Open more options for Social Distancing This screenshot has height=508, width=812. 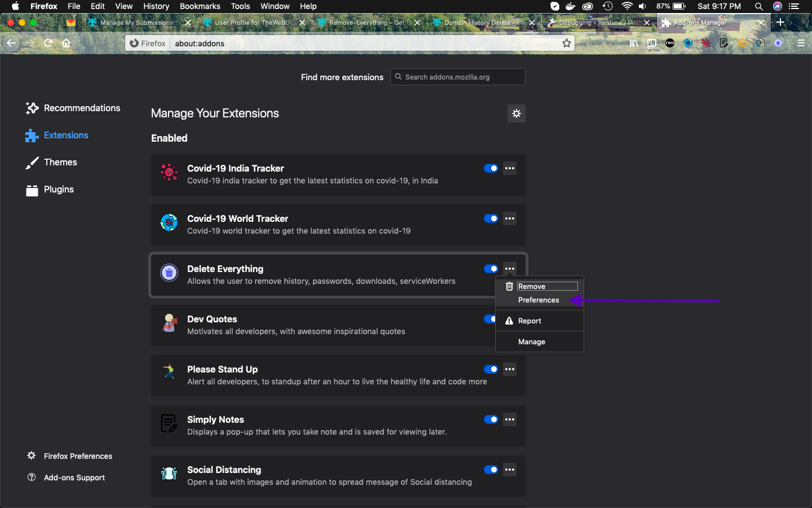(510, 470)
